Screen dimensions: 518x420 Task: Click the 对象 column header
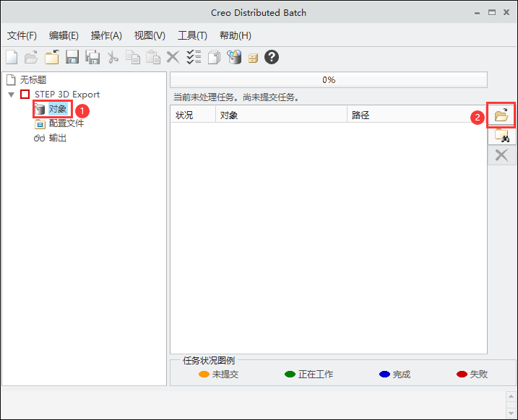tap(282, 115)
